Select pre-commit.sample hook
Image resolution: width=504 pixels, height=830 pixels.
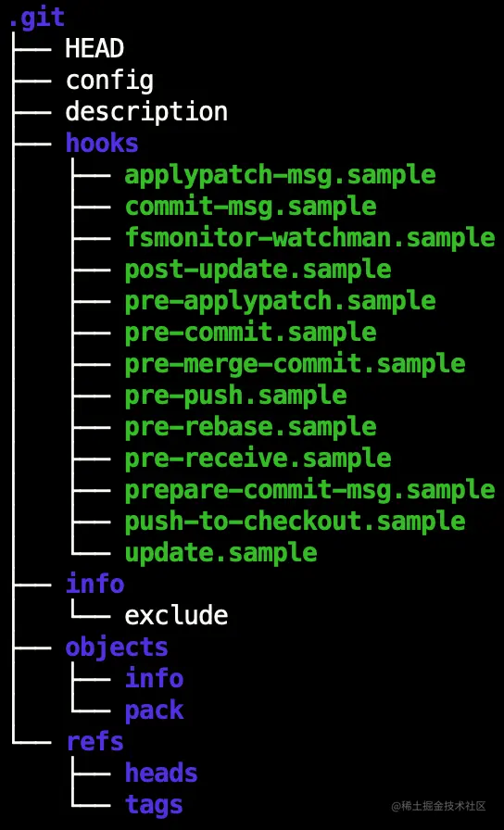[250, 333]
